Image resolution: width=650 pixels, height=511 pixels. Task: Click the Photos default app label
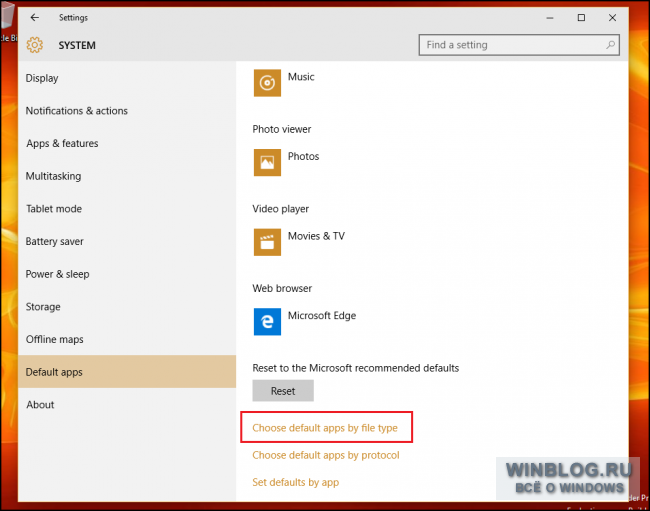click(303, 156)
